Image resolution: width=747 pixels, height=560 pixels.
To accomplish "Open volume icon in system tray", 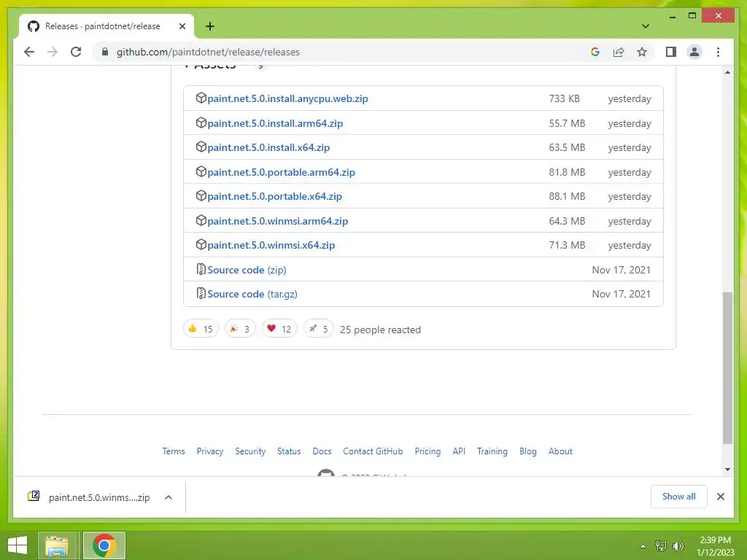I will [x=678, y=546].
